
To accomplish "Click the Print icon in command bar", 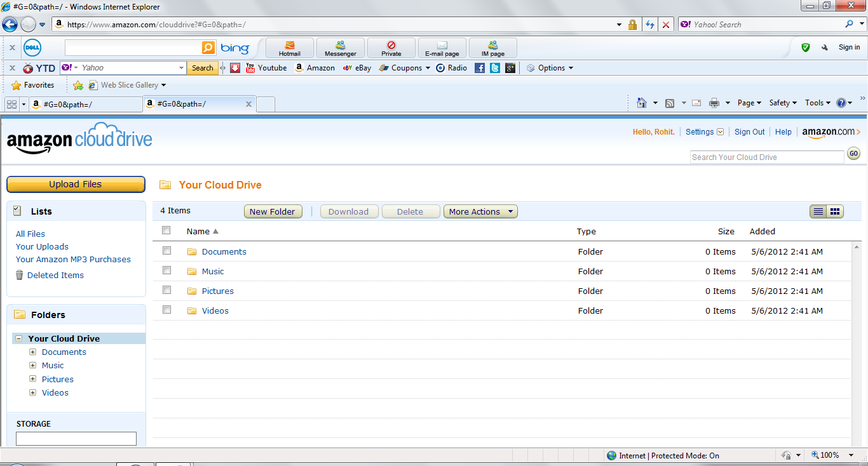I will 714,103.
